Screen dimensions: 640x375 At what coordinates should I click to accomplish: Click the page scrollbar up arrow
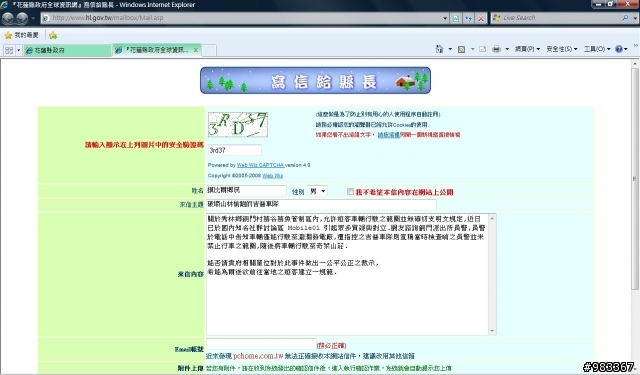pyautogui.click(x=636, y=63)
